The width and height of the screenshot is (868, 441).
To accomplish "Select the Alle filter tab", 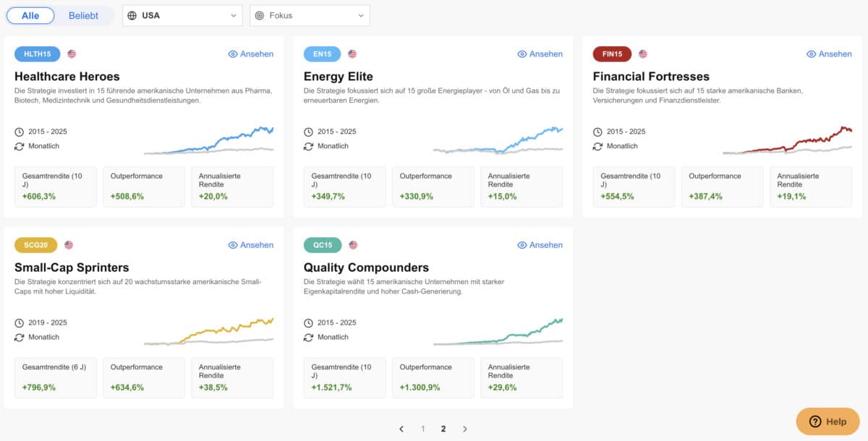I will coord(30,15).
